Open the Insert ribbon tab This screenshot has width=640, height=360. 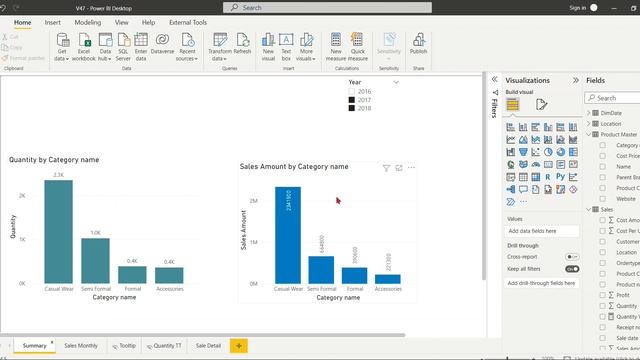(x=53, y=22)
